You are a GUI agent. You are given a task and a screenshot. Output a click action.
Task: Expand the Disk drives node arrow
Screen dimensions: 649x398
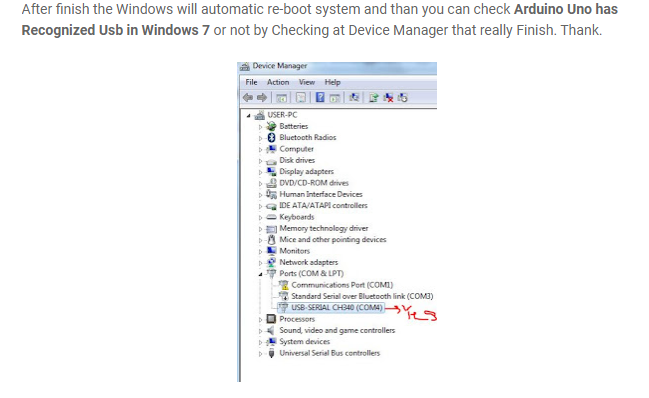260,161
